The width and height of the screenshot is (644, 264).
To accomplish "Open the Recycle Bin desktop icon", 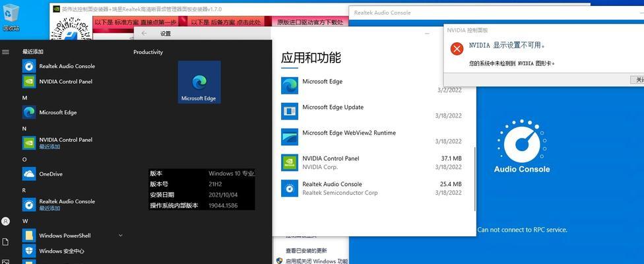I will point(11,17).
